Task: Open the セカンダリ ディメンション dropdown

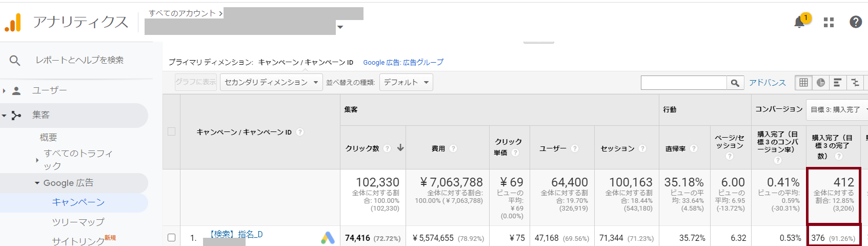Action: (x=271, y=82)
